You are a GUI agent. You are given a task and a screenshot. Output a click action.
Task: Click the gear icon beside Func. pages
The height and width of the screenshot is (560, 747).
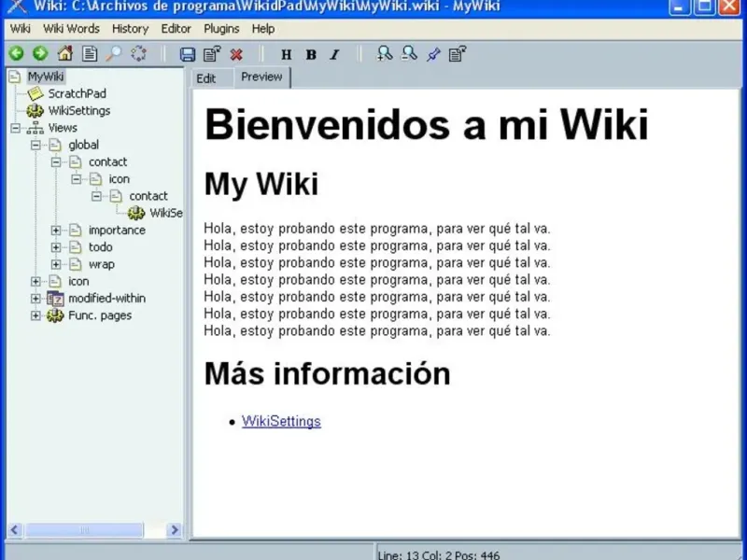click(x=55, y=315)
